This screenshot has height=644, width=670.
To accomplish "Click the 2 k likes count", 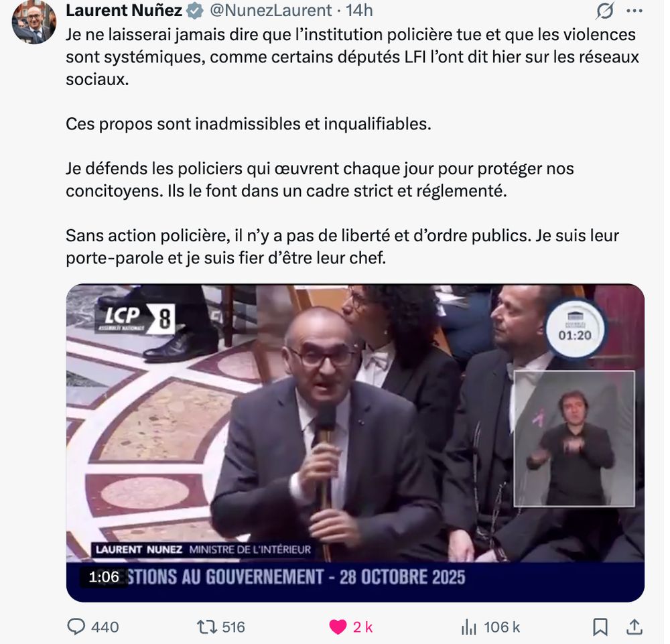I will pos(362,627).
